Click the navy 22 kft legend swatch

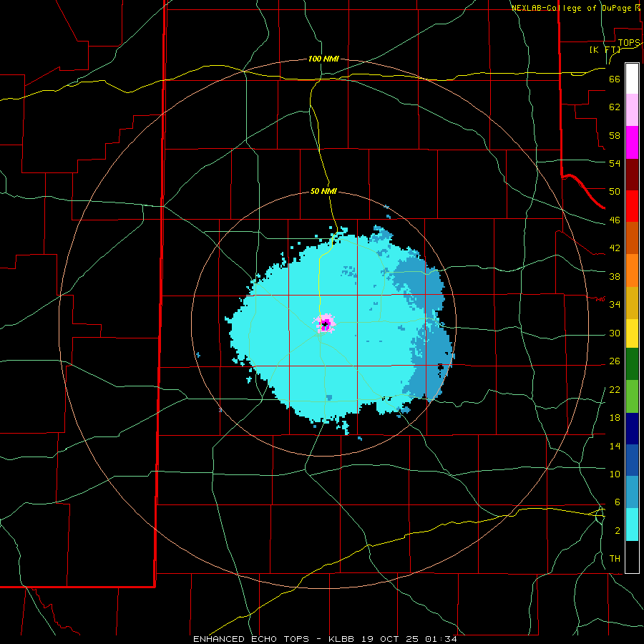tap(632, 429)
